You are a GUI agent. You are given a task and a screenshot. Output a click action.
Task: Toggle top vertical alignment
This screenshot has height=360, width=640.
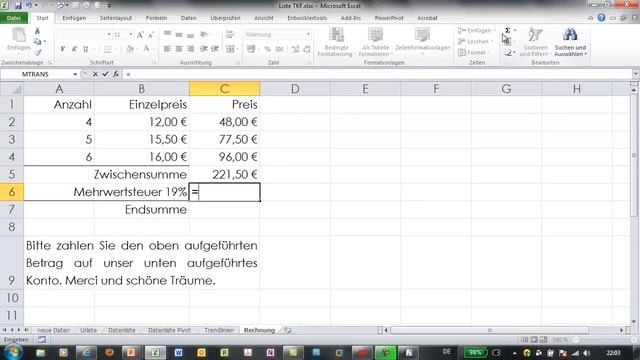(x=167, y=35)
